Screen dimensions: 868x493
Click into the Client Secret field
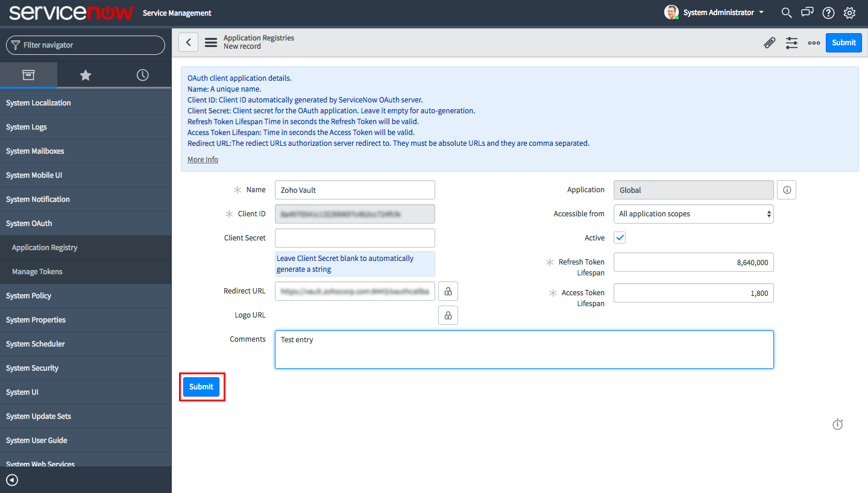pyautogui.click(x=354, y=238)
